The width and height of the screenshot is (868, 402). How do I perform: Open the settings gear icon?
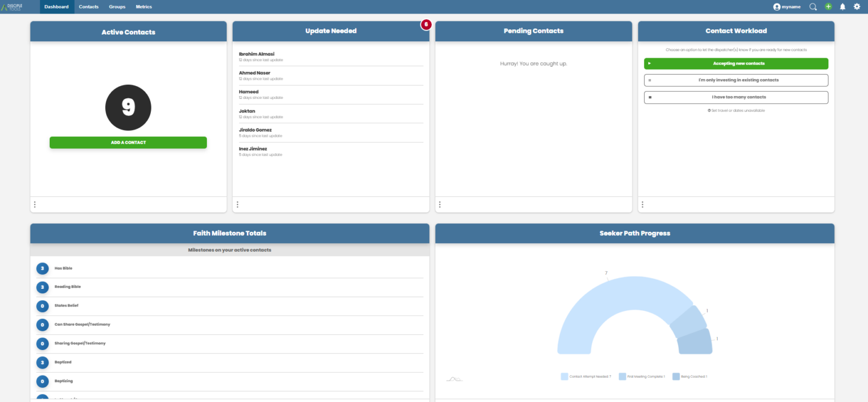(857, 6)
